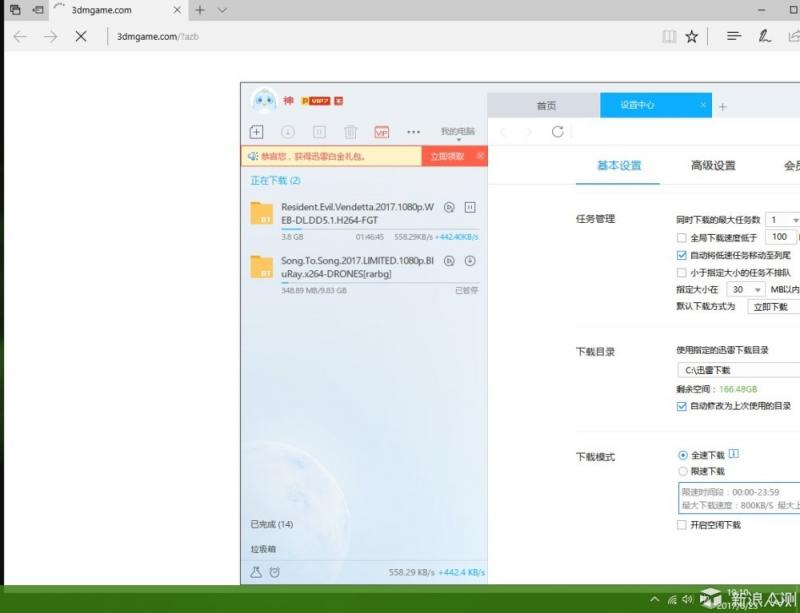Close the platinum gift notification banner
Image resolution: width=800 pixels, height=613 pixels.
[x=480, y=156]
